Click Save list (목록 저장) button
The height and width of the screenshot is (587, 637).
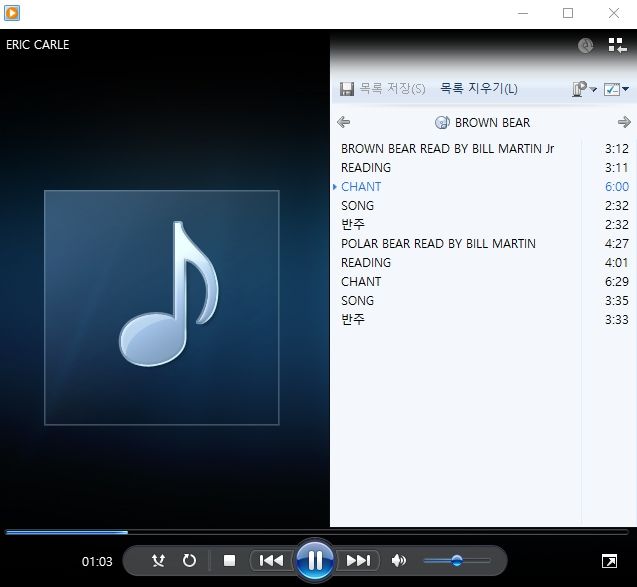382,89
